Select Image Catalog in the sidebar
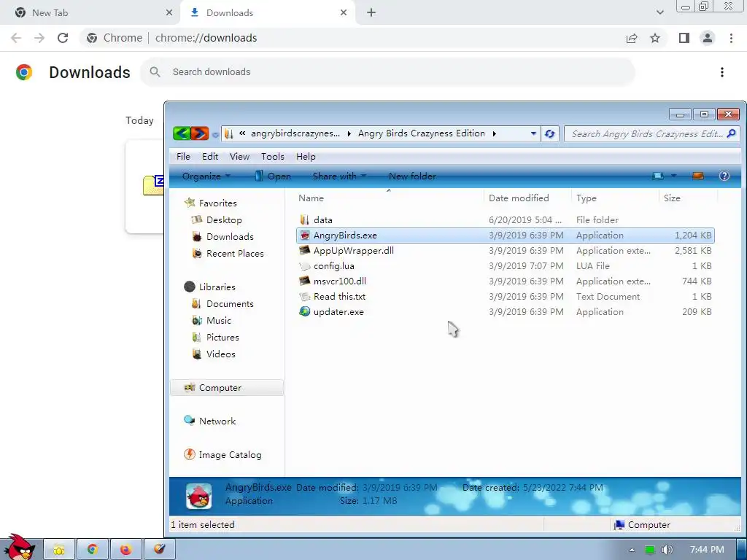747x560 pixels. [x=230, y=455]
